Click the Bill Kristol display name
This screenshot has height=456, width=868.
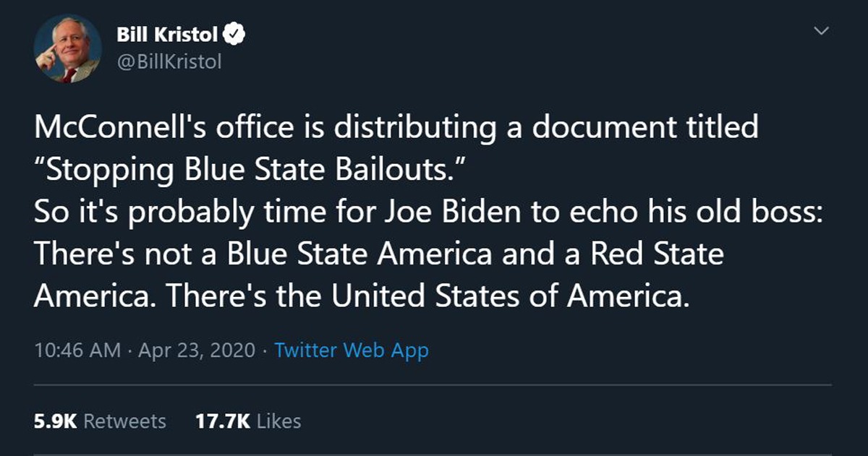click(168, 33)
